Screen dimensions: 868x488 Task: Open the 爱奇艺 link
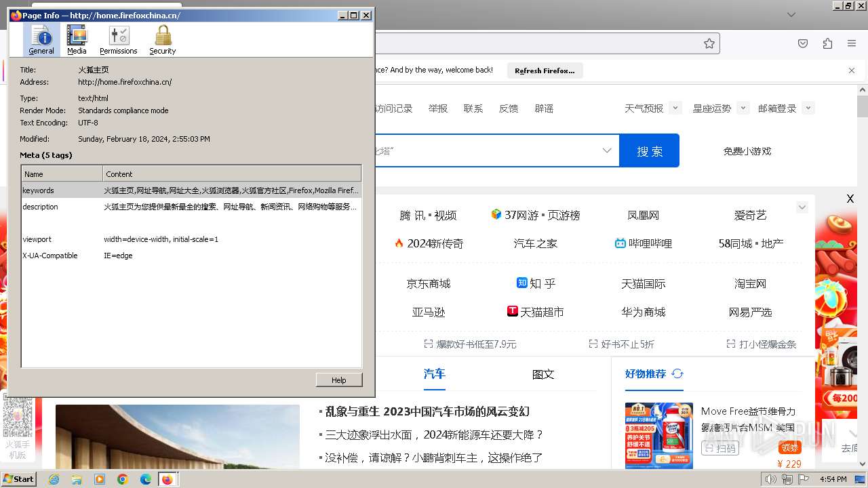750,215
